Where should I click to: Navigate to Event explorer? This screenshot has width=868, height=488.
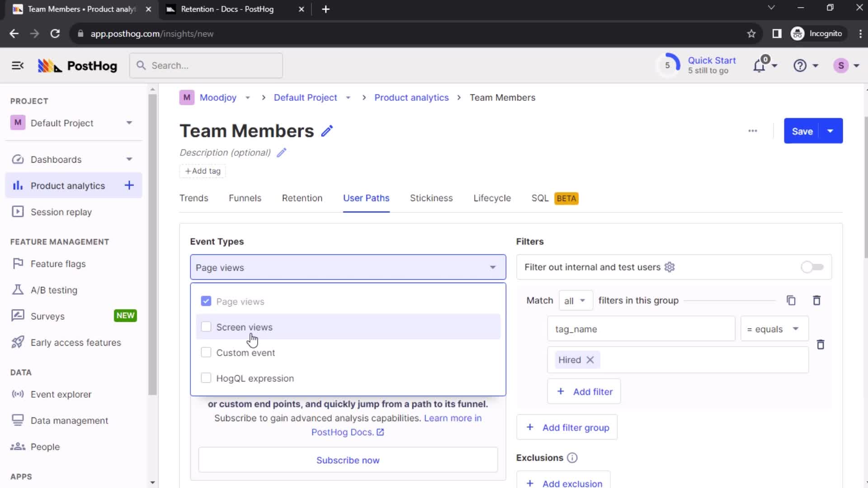(61, 394)
